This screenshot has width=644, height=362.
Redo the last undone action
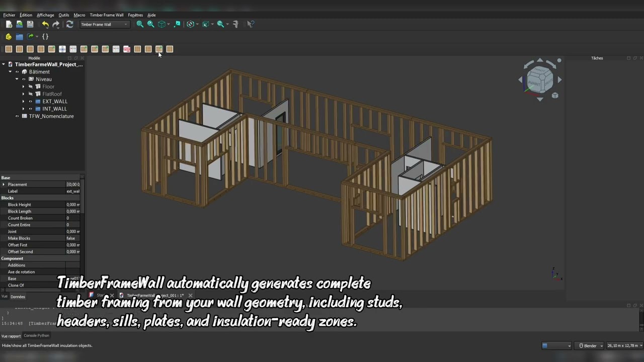[56, 24]
